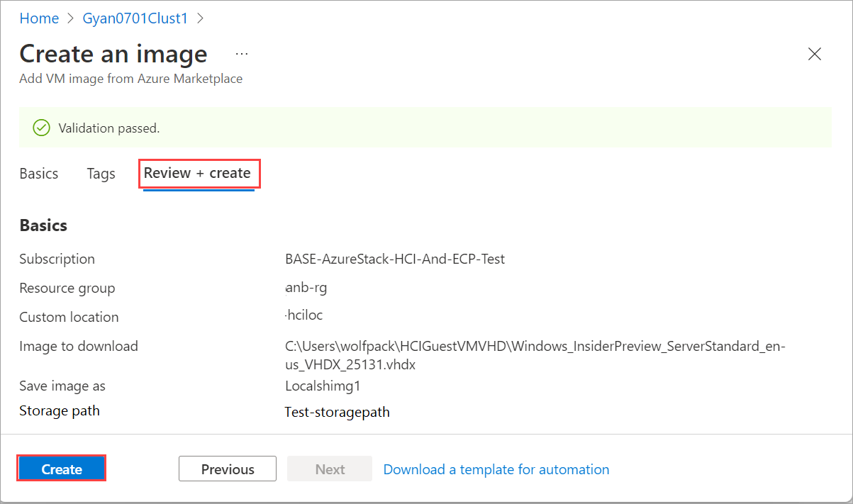Select the anb-rg resource group value
Viewport: 853px width, 504px height.
click(306, 289)
